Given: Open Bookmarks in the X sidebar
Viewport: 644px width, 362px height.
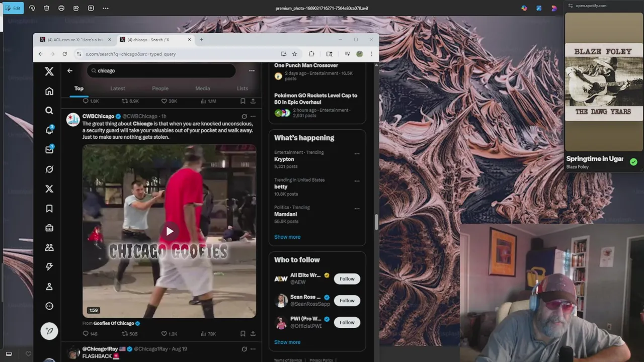Looking at the screenshot, I should (49, 209).
